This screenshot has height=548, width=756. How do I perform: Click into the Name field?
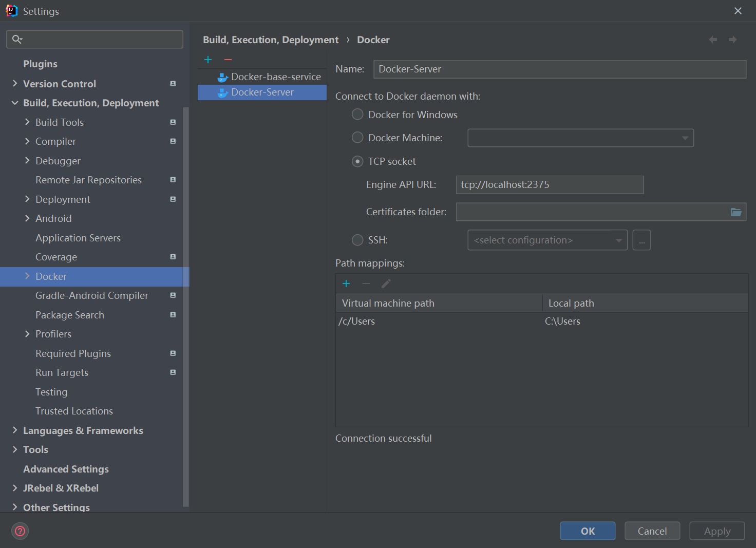point(559,69)
